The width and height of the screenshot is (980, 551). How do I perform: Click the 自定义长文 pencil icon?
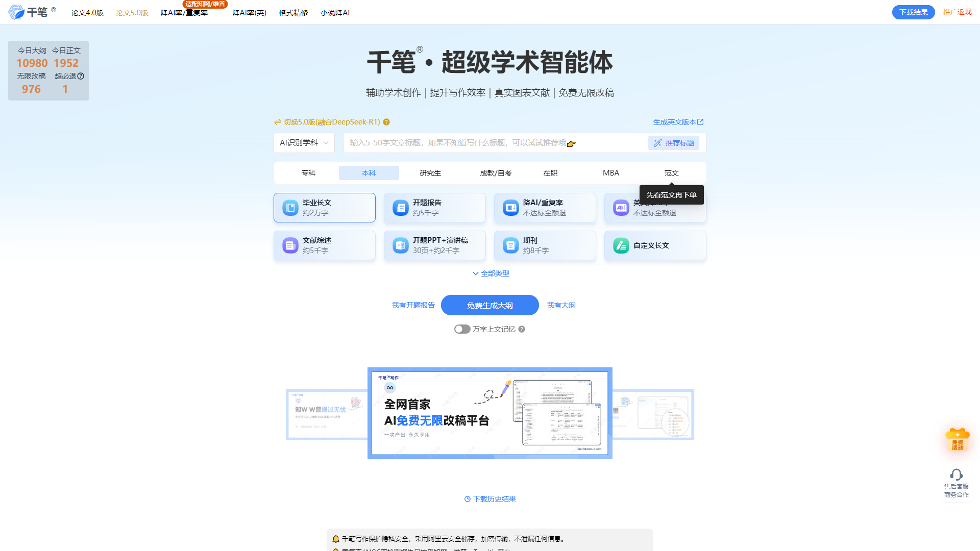point(621,245)
